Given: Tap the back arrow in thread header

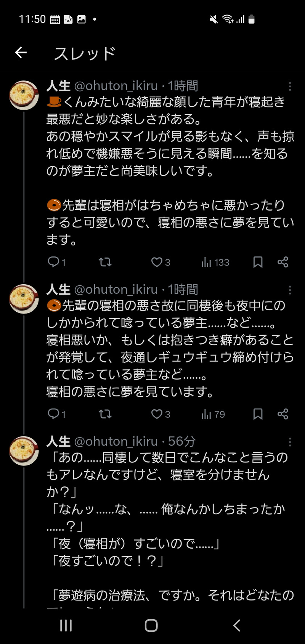Looking at the screenshot, I should (21, 53).
